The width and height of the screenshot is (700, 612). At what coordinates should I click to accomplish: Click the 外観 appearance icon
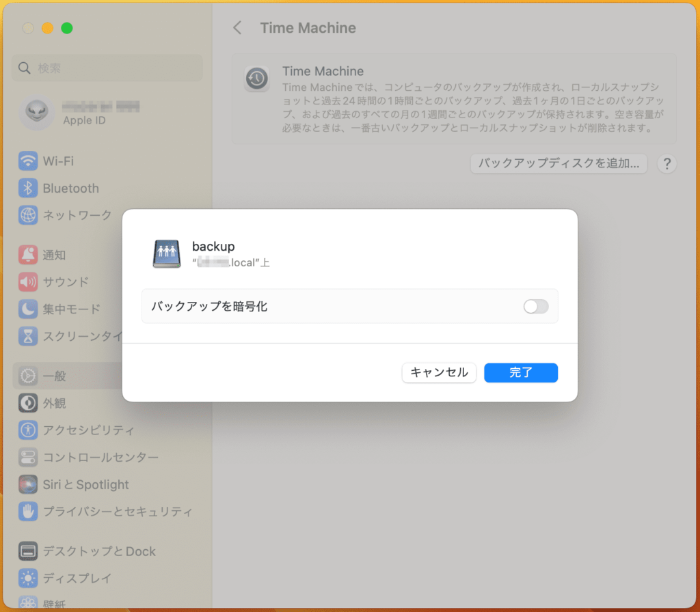coord(27,403)
